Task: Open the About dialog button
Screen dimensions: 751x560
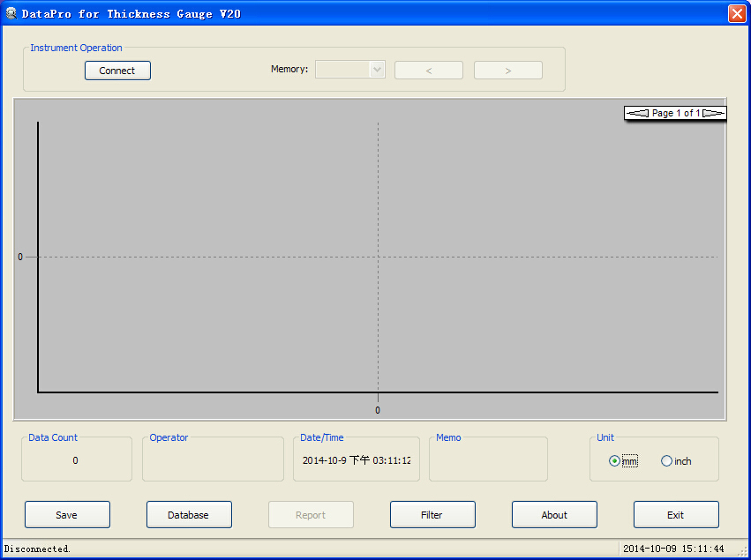Action: [x=554, y=514]
